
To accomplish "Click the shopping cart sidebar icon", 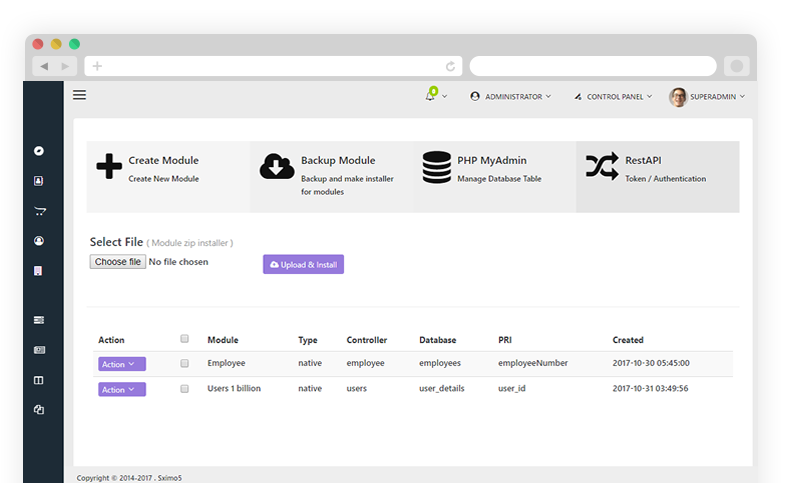I will tap(39, 211).
